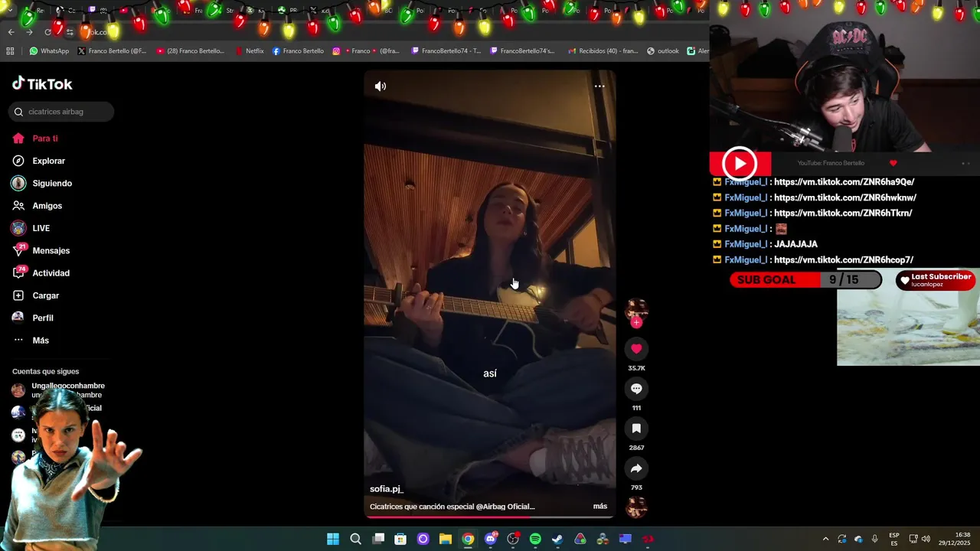The height and width of the screenshot is (551, 980).
Task: Open Discord from the taskbar
Action: 491,540
